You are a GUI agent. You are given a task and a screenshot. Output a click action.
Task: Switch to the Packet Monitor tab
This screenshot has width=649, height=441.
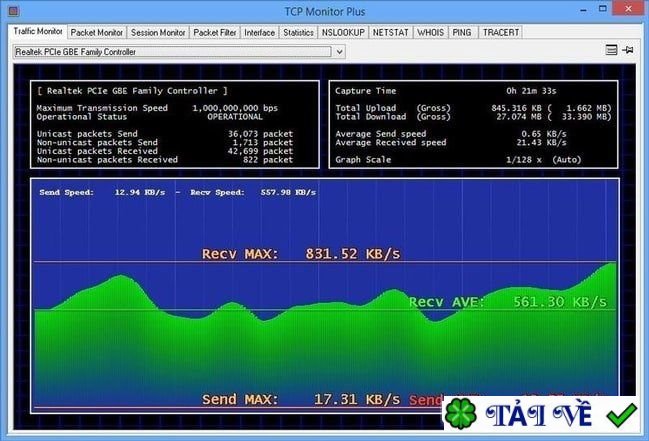click(x=96, y=32)
